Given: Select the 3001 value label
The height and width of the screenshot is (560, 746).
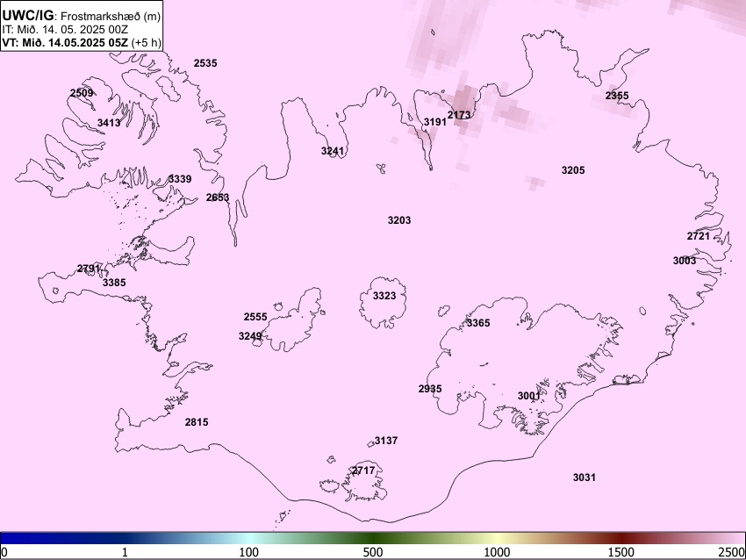Looking at the screenshot, I should pyautogui.click(x=529, y=396).
